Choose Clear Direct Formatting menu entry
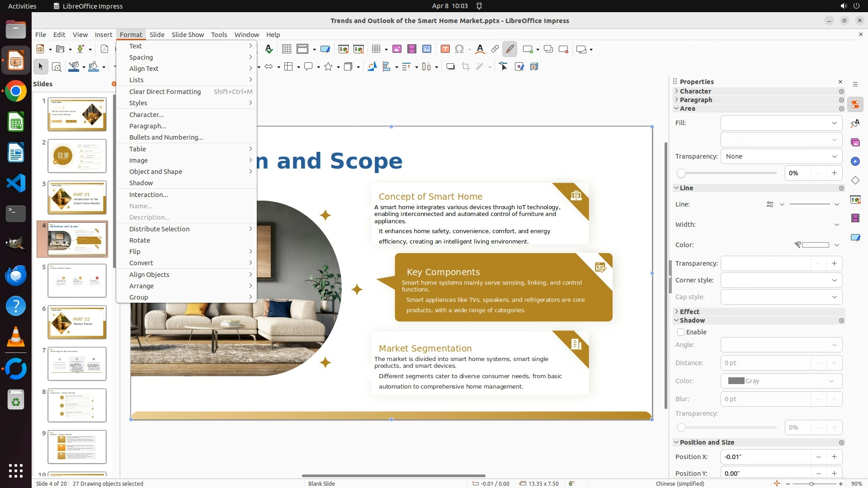Viewport: 868px width, 488px height. click(x=165, y=92)
